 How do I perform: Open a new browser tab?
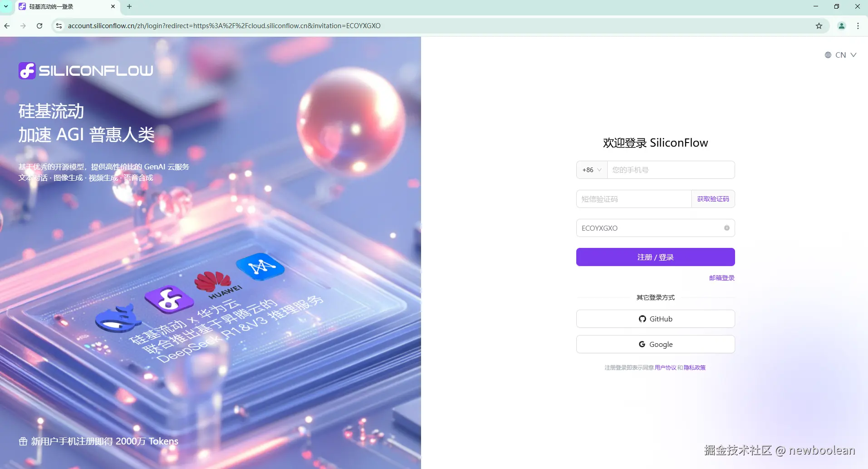(x=129, y=6)
